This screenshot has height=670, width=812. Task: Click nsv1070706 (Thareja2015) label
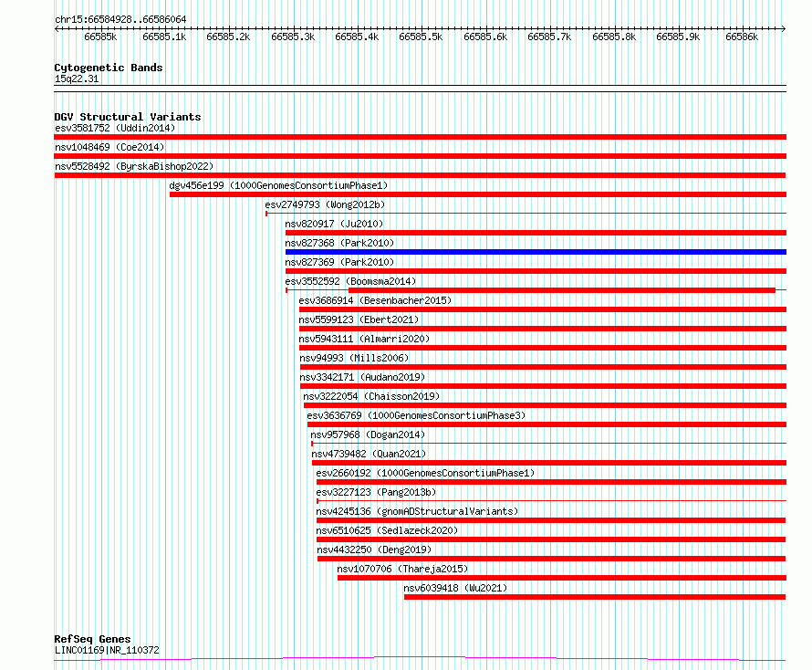click(x=402, y=569)
